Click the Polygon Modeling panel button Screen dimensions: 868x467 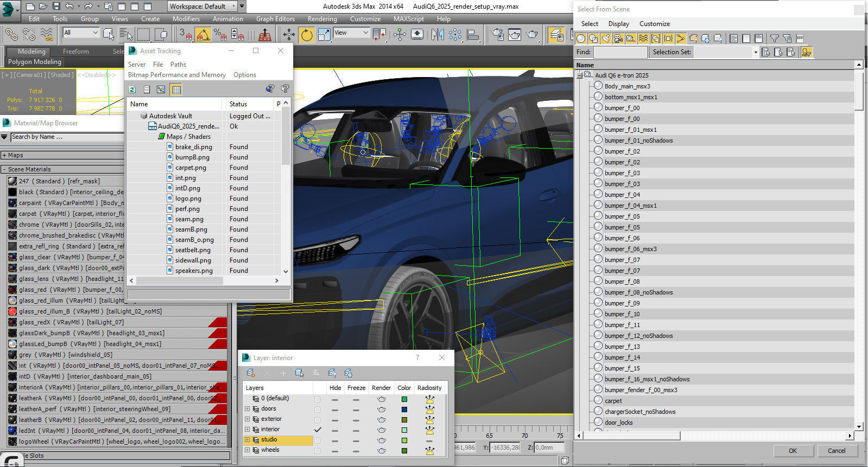[x=35, y=62]
